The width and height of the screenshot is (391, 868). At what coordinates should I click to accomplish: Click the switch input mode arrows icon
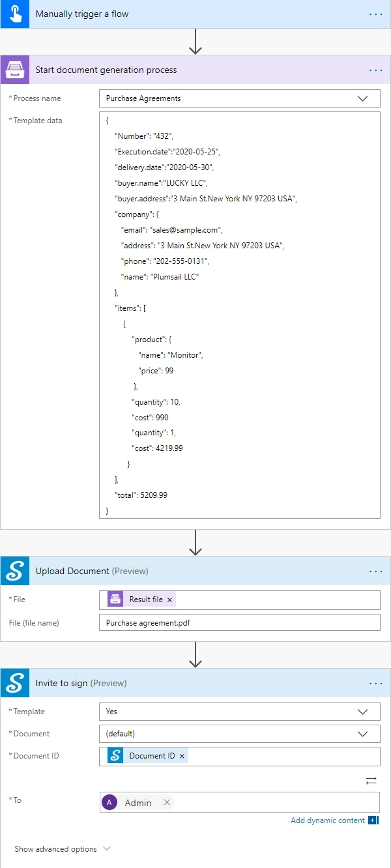coord(371,780)
